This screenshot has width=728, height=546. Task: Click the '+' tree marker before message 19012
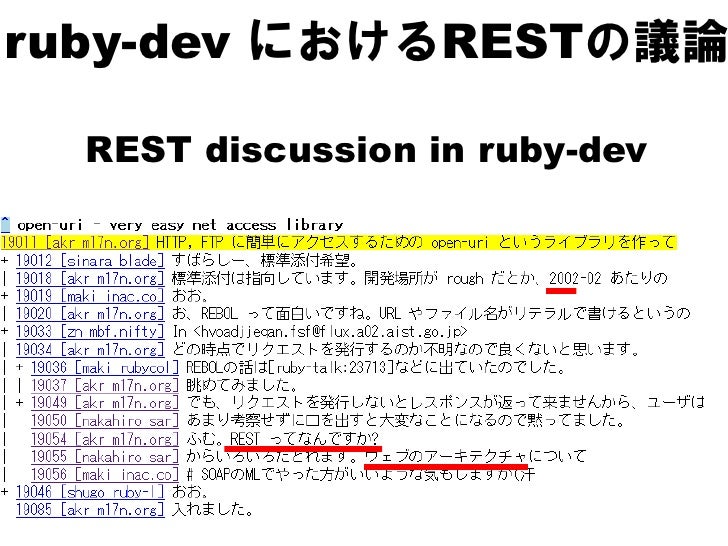(x=5, y=260)
